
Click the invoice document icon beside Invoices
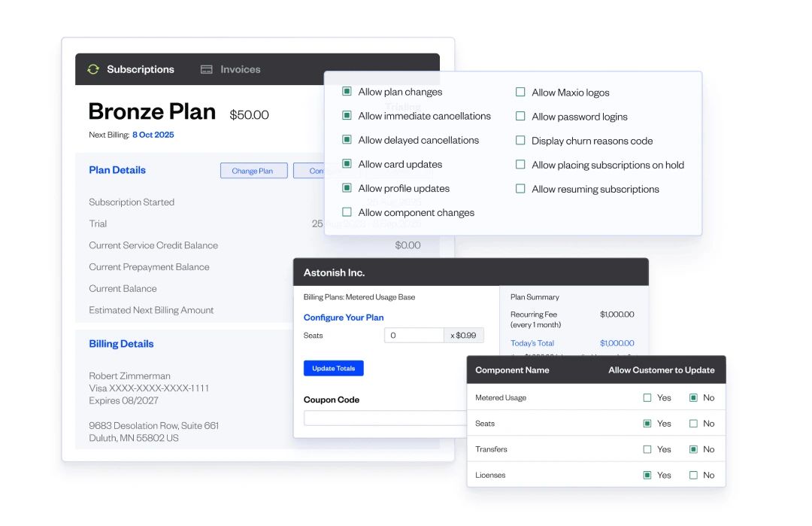point(206,69)
